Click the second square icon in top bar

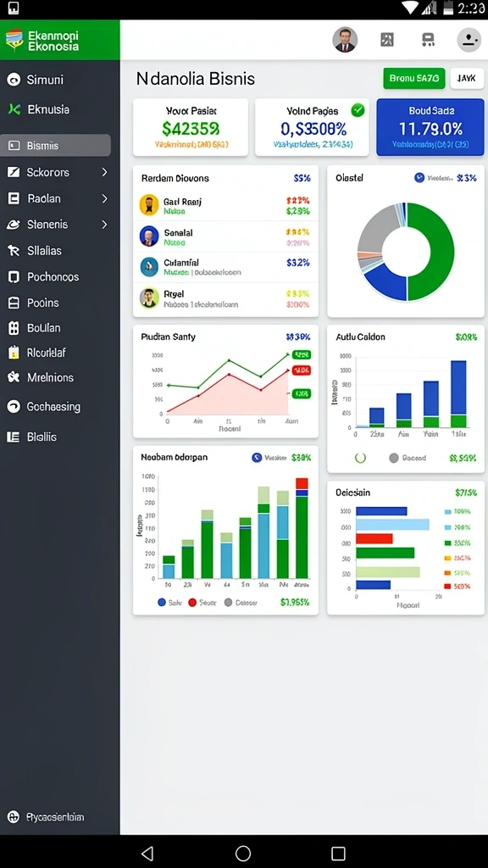[428, 39]
